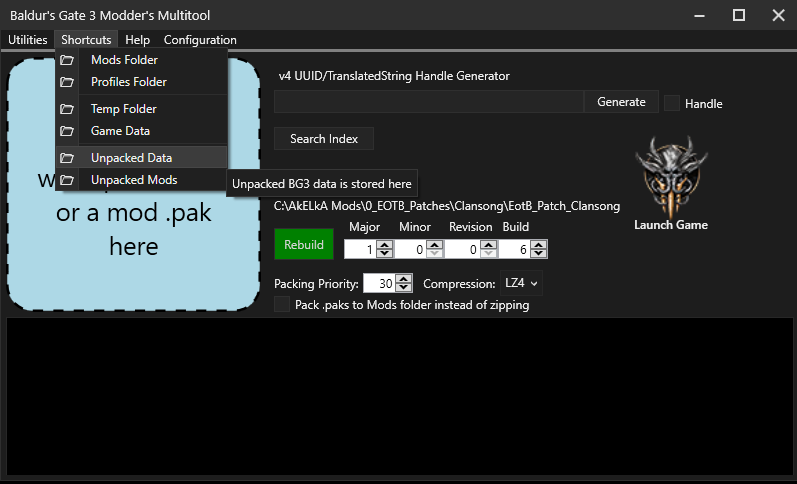
Task: Click the UUID generator text field
Action: pyautogui.click(x=429, y=102)
